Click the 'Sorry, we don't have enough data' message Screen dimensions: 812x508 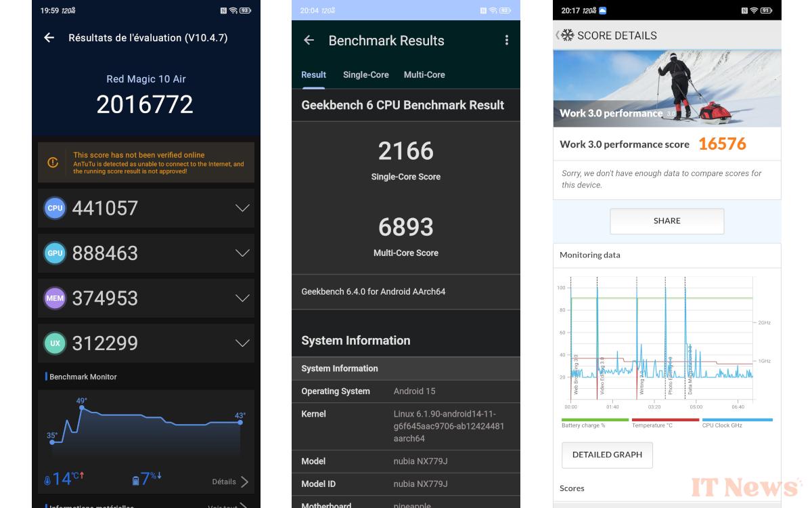tap(662, 179)
